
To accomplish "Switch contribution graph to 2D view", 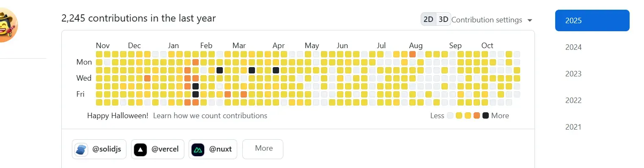I will pyautogui.click(x=428, y=19).
